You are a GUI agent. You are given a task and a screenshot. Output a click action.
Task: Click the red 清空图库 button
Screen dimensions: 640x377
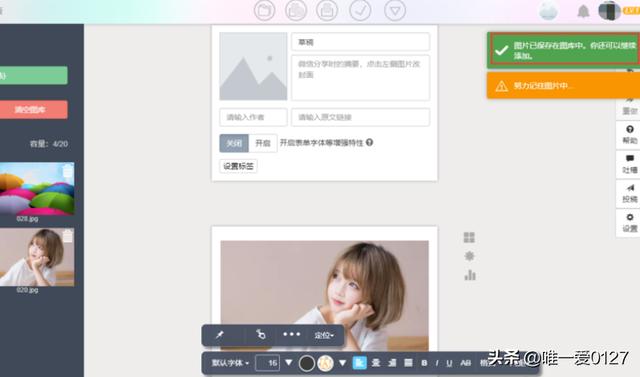pos(33,109)
